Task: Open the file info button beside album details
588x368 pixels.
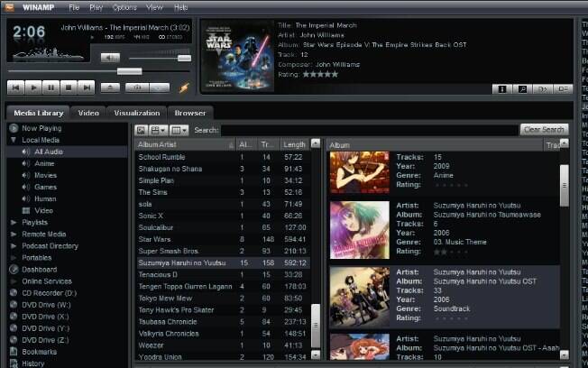Action: coord(502,89)
